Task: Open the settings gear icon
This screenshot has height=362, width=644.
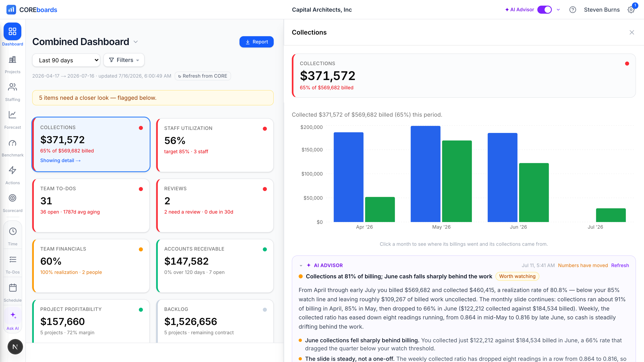Action: click(631, 10)
